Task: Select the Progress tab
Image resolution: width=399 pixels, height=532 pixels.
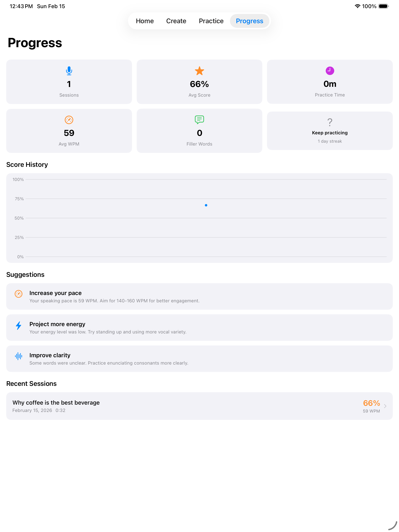Action: click(249, 21)
